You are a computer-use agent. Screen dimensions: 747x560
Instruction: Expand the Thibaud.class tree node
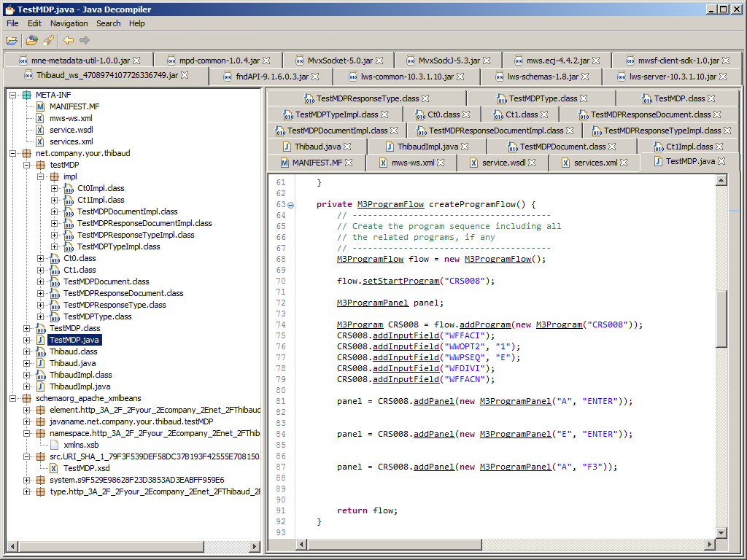point(27,351)
